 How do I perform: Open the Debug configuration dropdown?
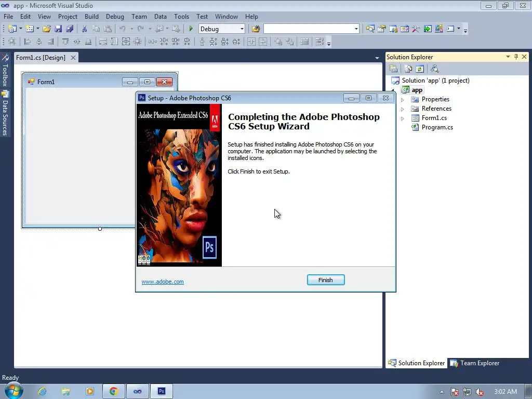point(242,29)
